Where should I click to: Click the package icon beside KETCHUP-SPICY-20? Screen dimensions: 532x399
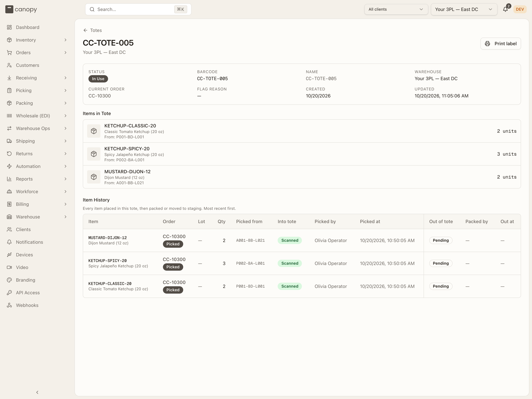tap(94, 154)
